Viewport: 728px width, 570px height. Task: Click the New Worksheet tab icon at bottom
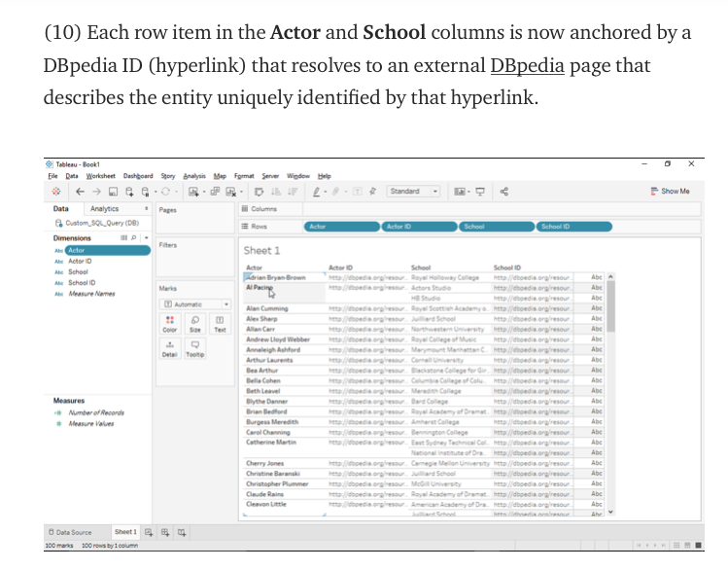pyautogui.click(x=149, y=532)
